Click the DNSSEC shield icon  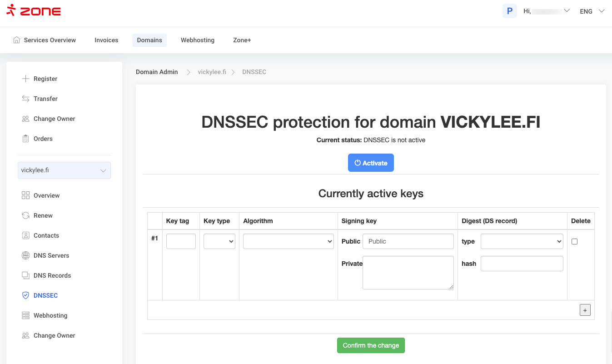25,295
